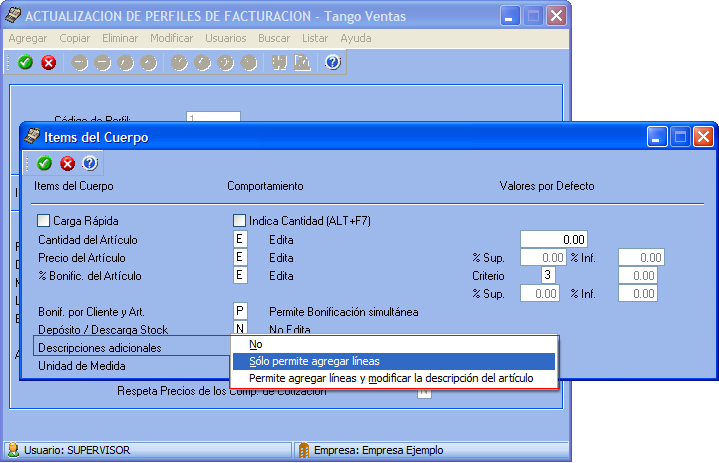Choose 'Sólo permite agregar líneas' option

tap(394, 361)
